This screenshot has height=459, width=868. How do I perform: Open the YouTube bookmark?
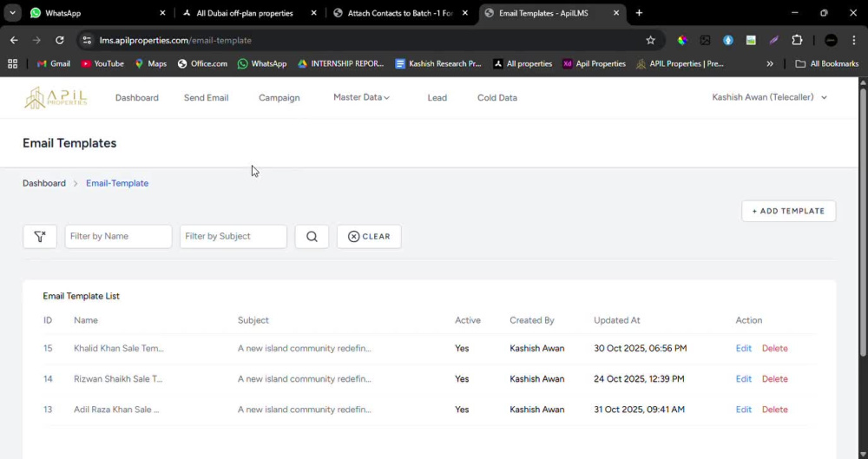coord(102,63)
